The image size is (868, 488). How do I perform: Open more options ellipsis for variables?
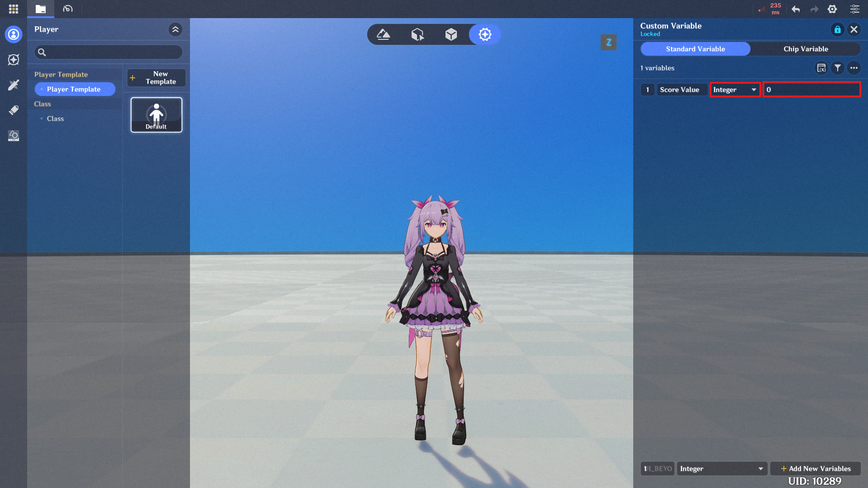(854, 68)
